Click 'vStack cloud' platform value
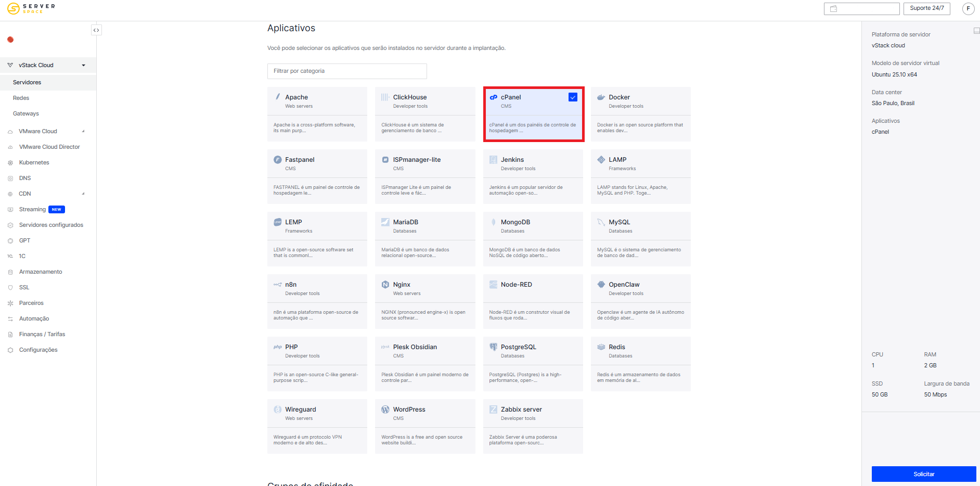The width and height of the screenshot is (980, 486). pos(888,45)
